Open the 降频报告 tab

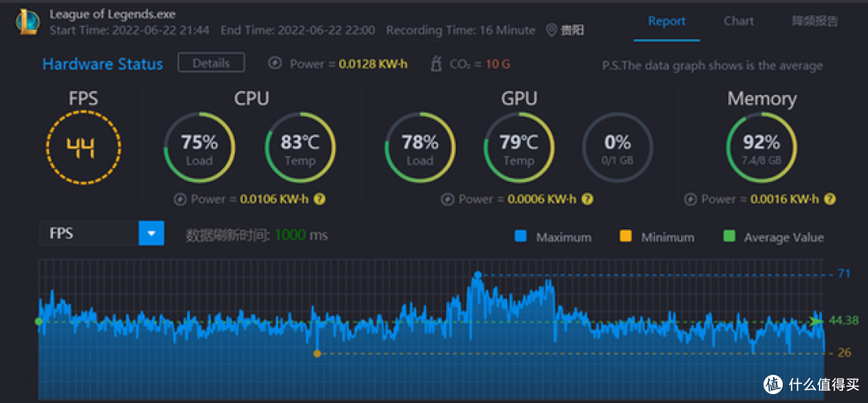(814, 22)
